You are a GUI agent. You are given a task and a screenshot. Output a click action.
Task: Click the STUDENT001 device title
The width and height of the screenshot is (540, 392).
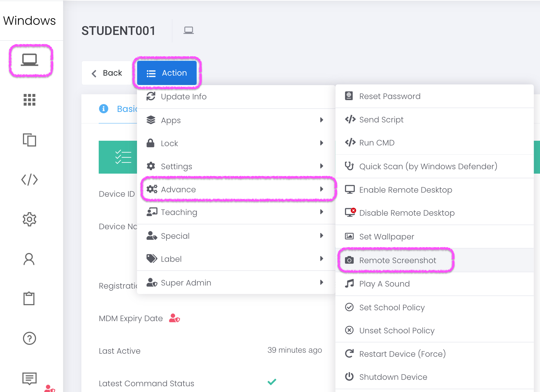[118, 31]
